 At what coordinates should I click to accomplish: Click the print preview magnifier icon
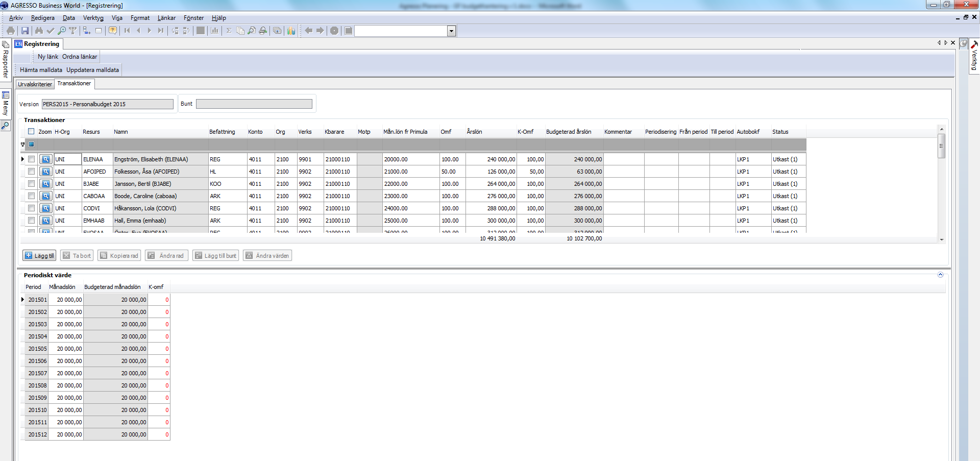click(x=252, y=31)
